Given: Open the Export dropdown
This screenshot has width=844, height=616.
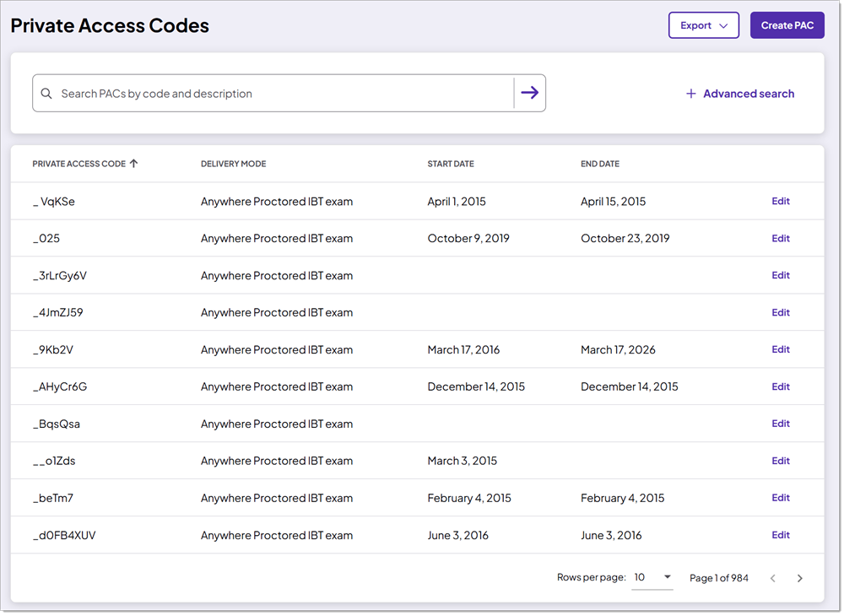Looking at the screenshot, I should tap(703, 25).
